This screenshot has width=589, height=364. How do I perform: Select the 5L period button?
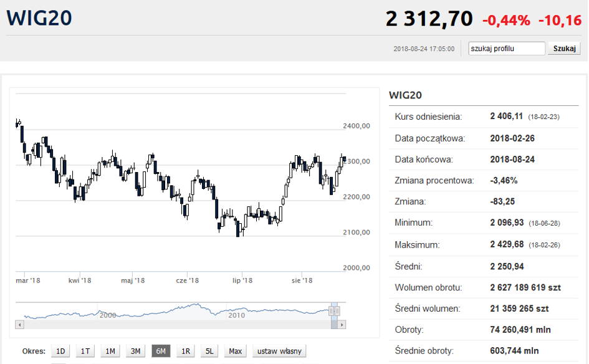point(209,352)
